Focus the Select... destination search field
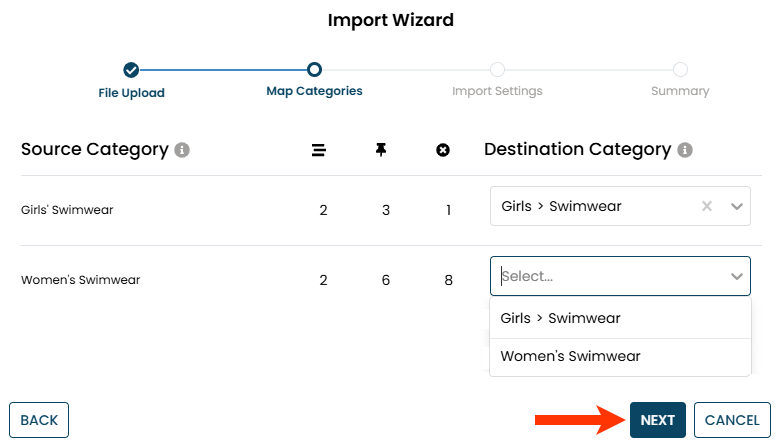This screenshot has height=447, width=781. [600, 276]
